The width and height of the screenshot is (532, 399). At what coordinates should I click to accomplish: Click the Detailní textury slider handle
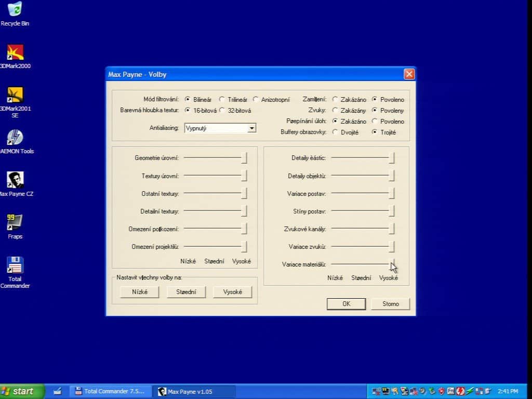coord(244,211)
